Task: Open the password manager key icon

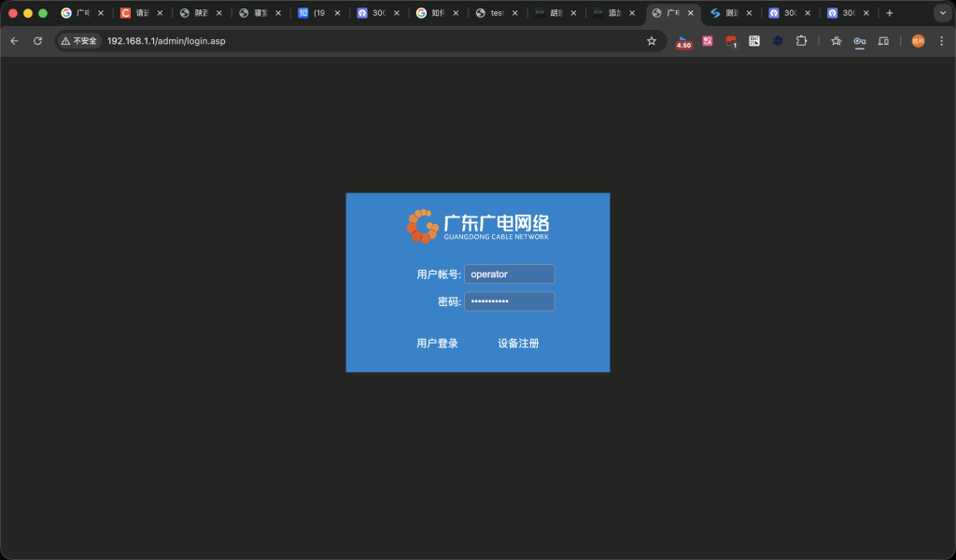Action: tap(860, 41)
